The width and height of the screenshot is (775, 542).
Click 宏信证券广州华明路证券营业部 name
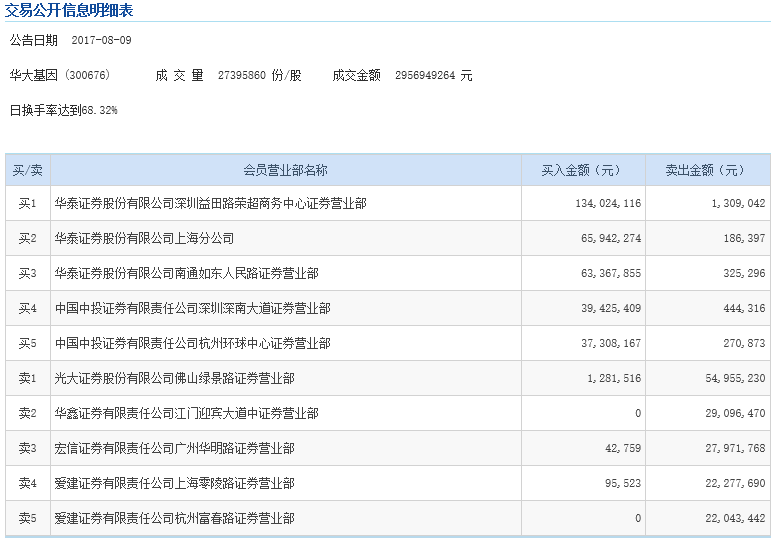(174, 449)
